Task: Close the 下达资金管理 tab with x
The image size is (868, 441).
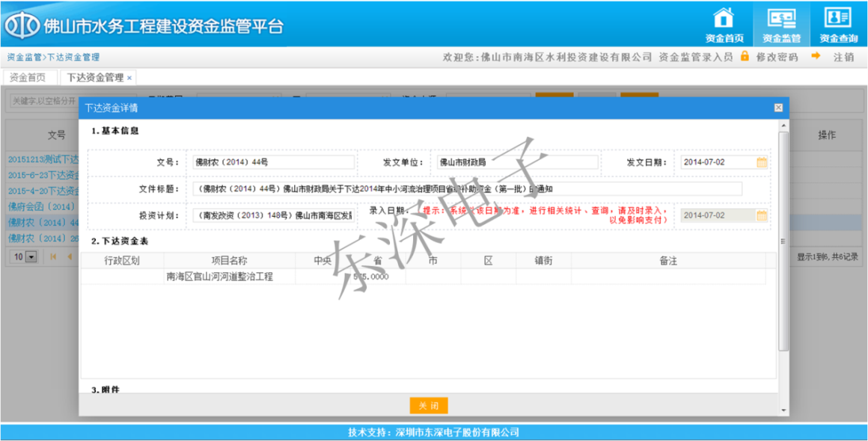Action: (x=129, y=78)
